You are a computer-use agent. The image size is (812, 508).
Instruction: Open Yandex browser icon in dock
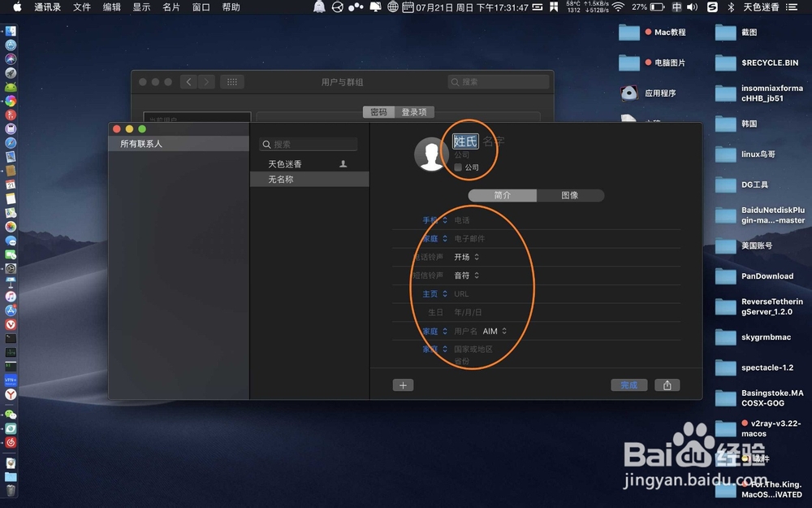click(11, 394)
